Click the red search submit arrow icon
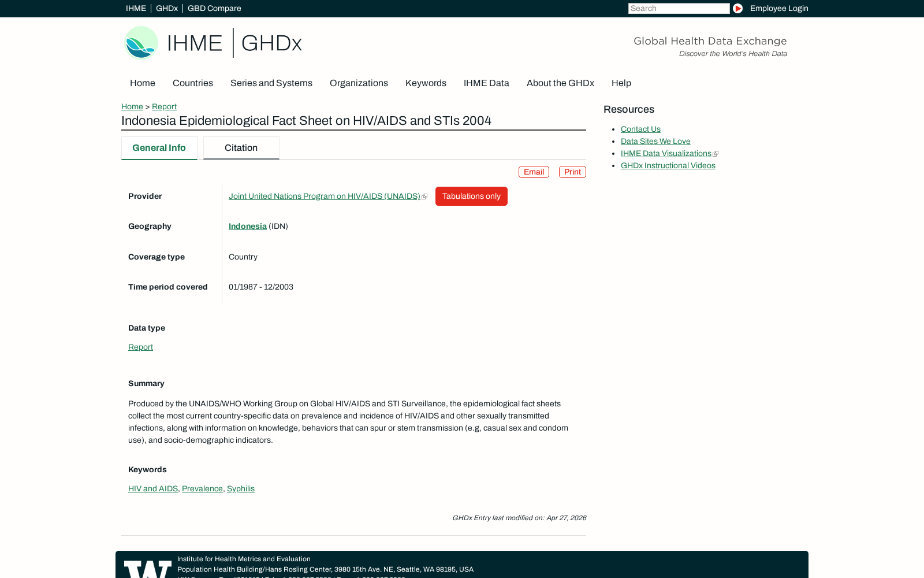The width and height of the screenshot is (924, 578). [x=737, y=8]
